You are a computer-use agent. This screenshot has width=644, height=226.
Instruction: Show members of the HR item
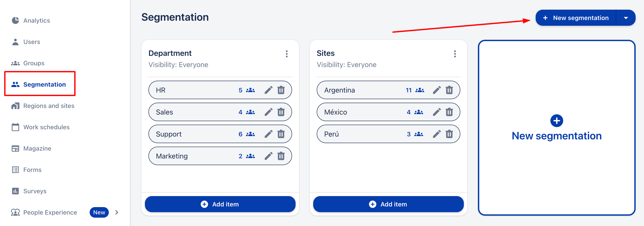[x=250, y=90]
